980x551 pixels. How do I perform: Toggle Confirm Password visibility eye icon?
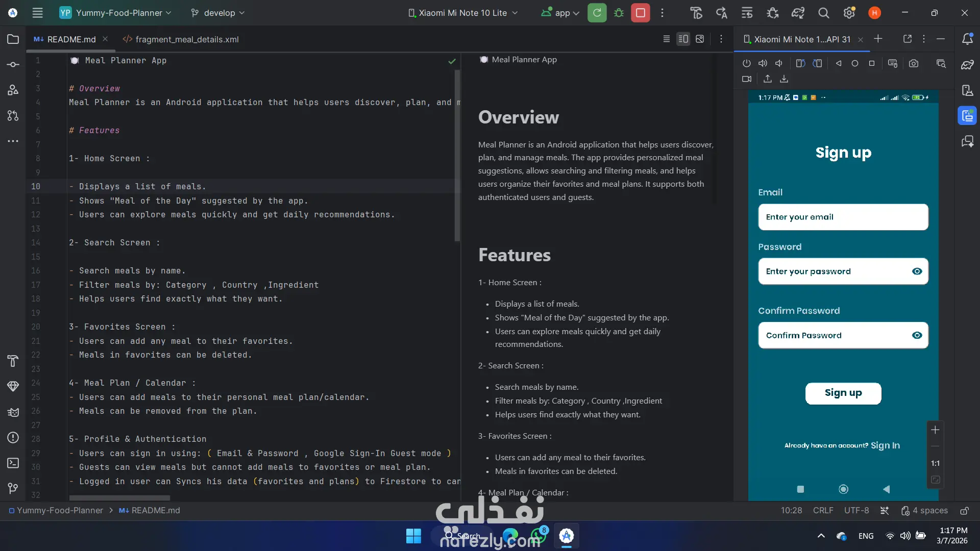coord(917,335)
